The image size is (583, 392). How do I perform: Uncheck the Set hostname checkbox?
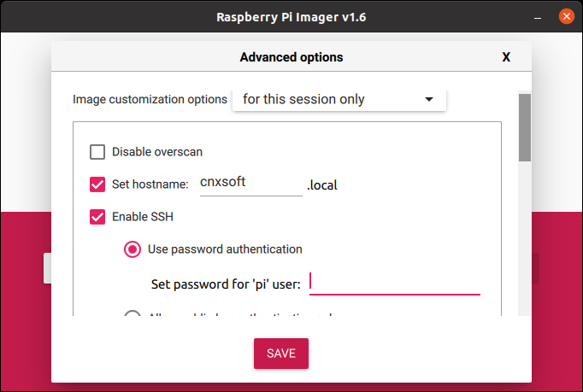(97, 184)
